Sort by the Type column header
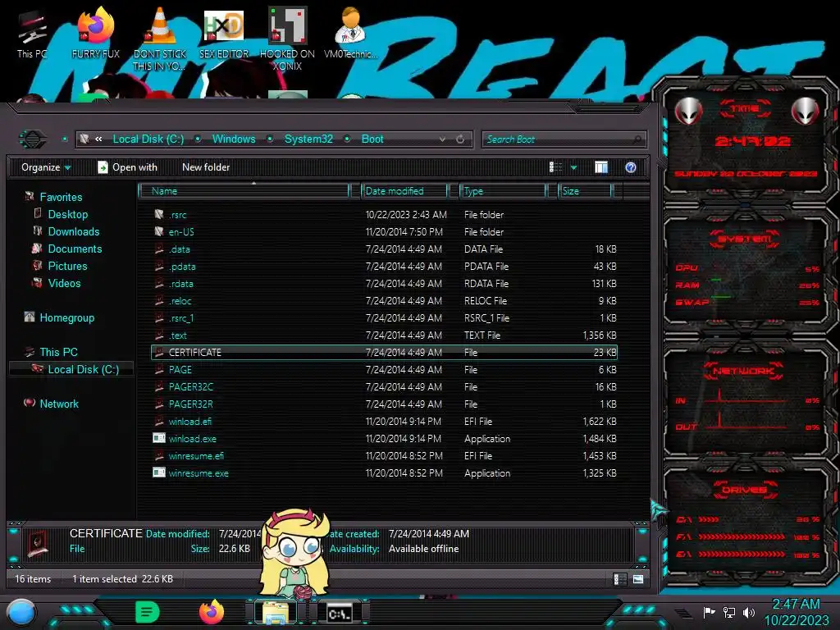This screenshot has width=840, height=630. (503, 191)
